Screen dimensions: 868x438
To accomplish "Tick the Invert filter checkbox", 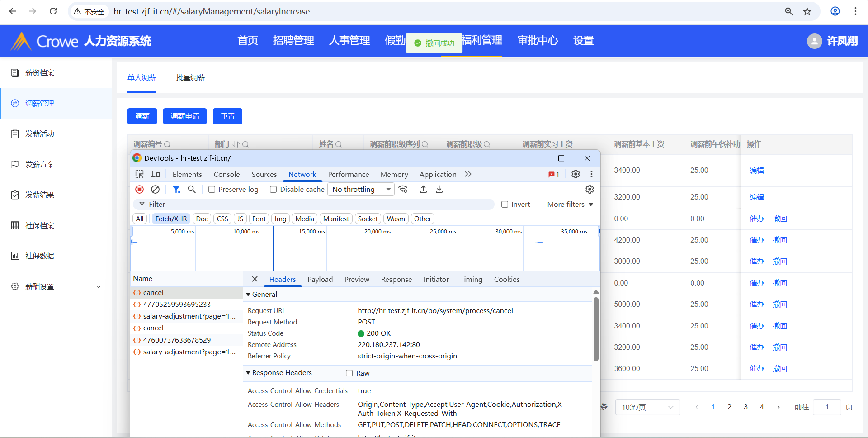I will point(505,205).
